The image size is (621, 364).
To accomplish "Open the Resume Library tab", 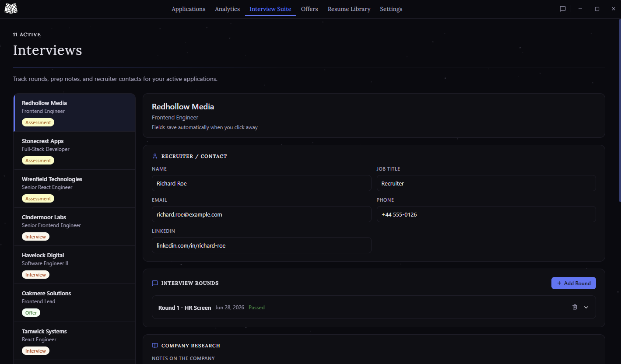I will click(x=349, y=9).
